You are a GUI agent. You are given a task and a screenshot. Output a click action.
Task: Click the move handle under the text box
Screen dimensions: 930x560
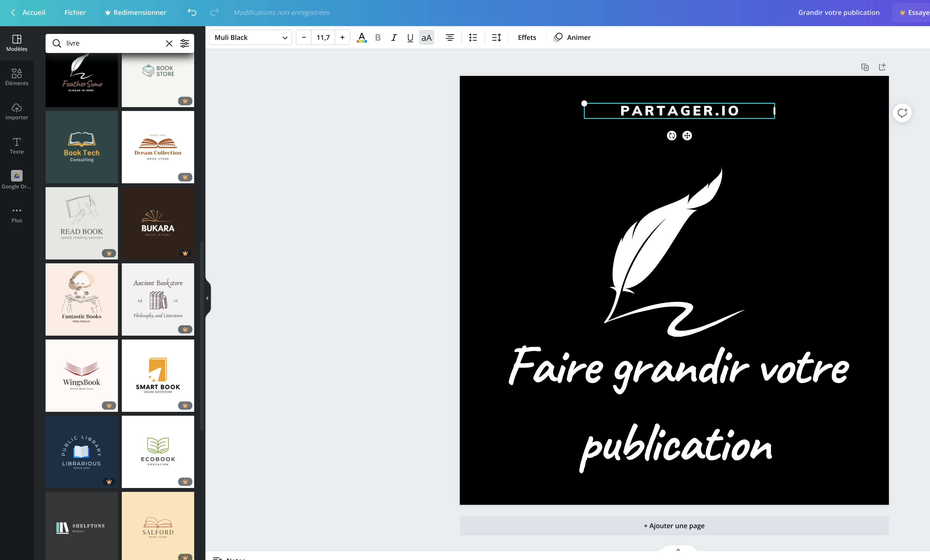[x=687, y=136]
